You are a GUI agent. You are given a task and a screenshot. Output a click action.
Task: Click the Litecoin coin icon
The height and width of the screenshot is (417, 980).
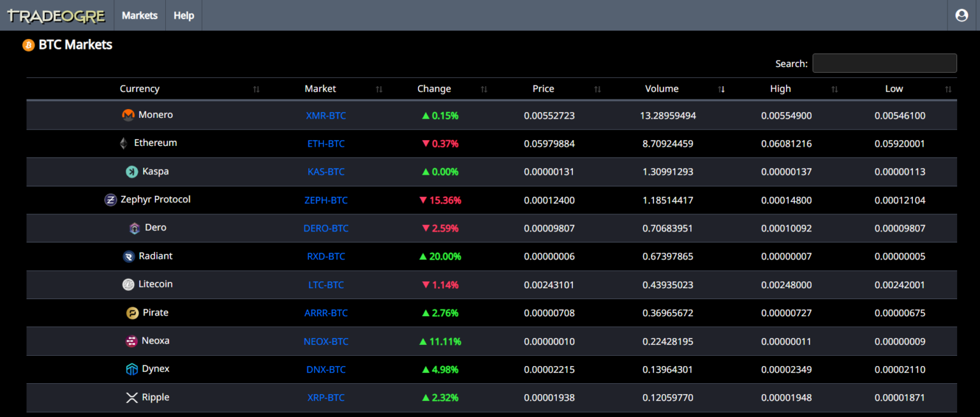coord(128,284)
